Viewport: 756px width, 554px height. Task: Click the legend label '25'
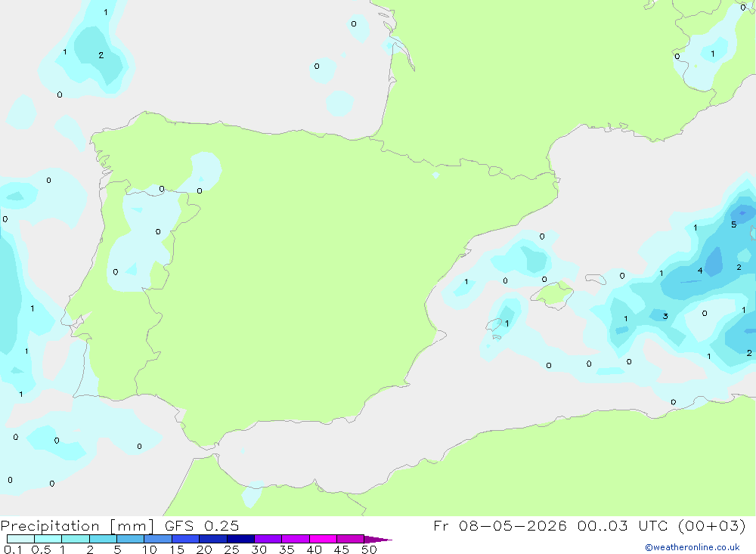(x=231, y=549)
